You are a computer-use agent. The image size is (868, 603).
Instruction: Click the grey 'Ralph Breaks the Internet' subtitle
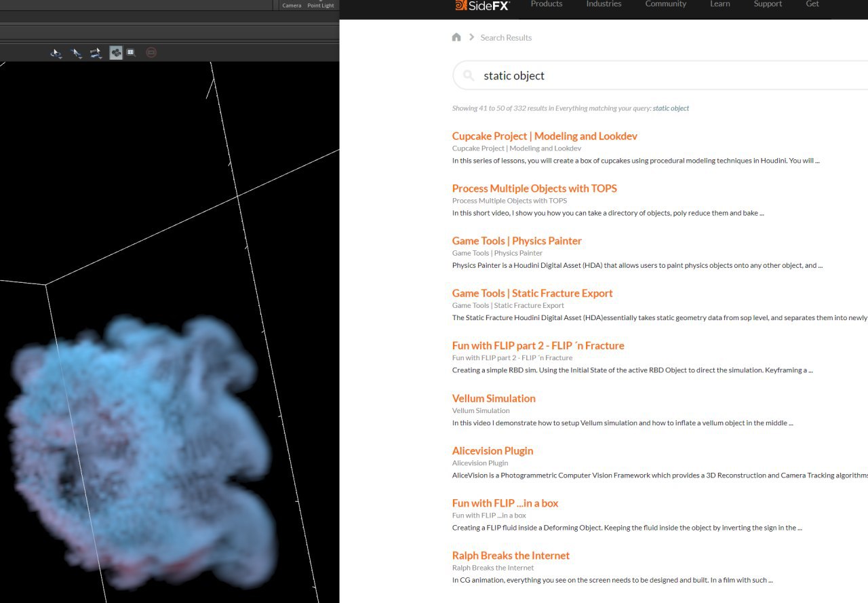493,568
